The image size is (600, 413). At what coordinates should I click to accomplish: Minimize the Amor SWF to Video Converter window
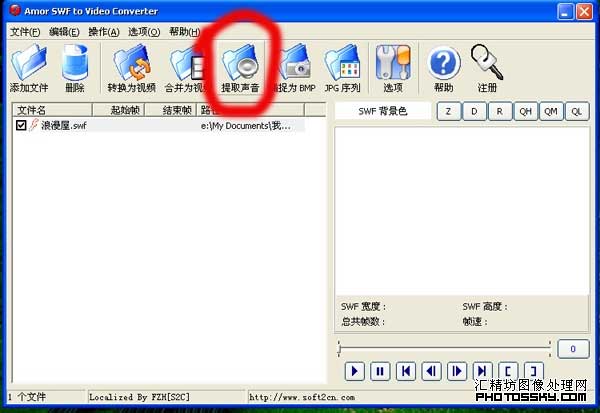tap(565, 11)
